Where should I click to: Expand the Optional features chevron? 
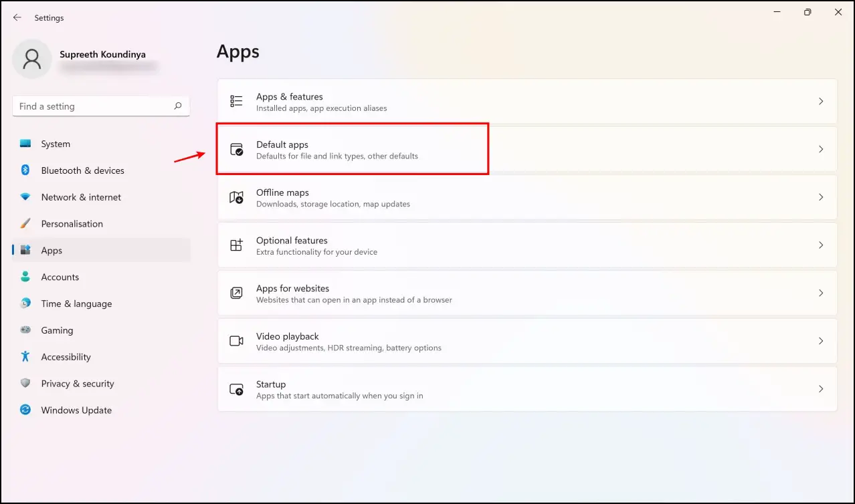point(821,245)
